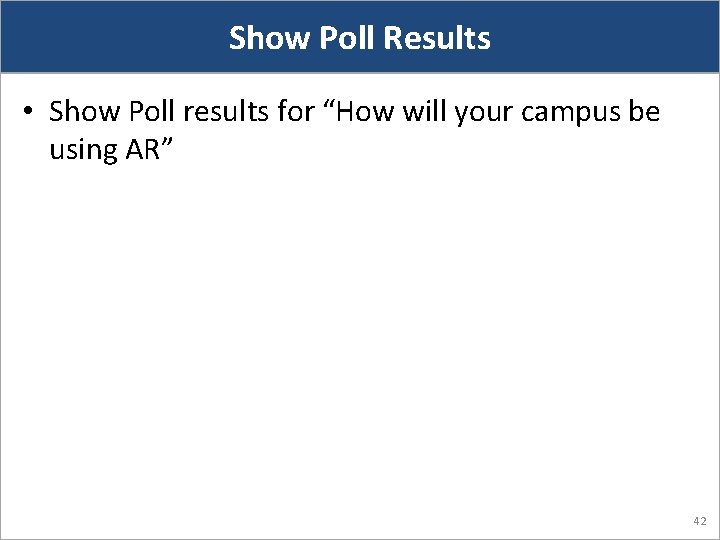720x540 pixels.
Task: Click the empty left side of the blue header
Action: 100,38
